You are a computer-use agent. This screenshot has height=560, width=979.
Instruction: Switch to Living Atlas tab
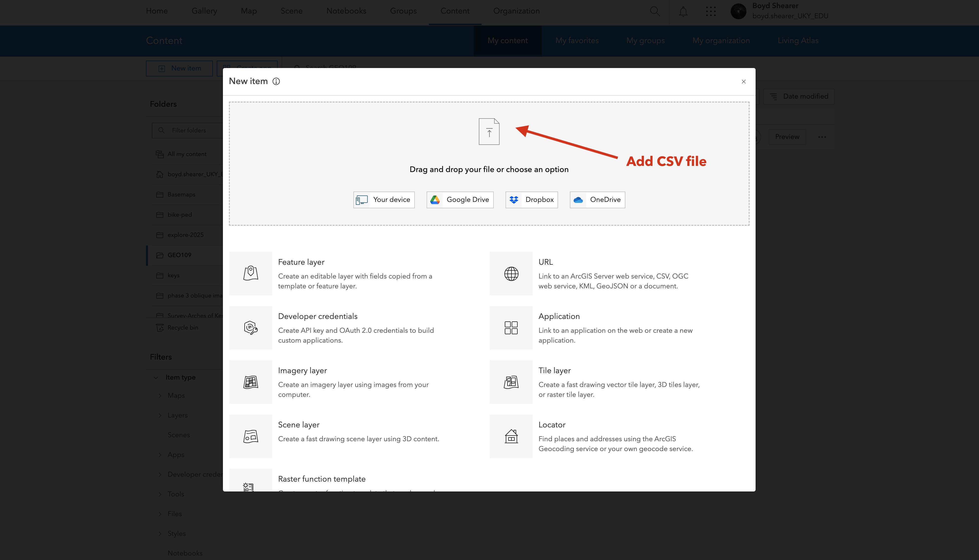(x=798, y=41)
